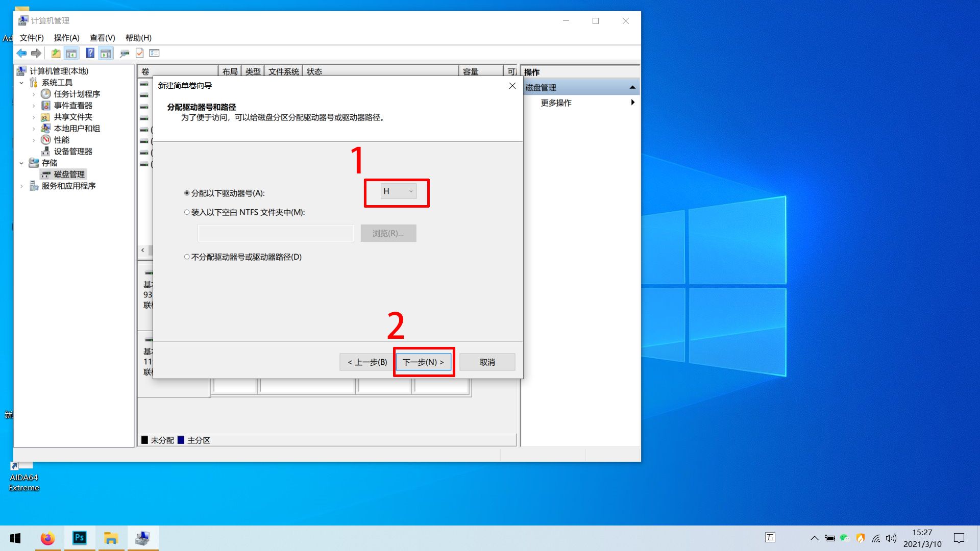This screenshot has width=980, height=551.
Task: Click the 文件系统 column header
Action: click(283, 71)
